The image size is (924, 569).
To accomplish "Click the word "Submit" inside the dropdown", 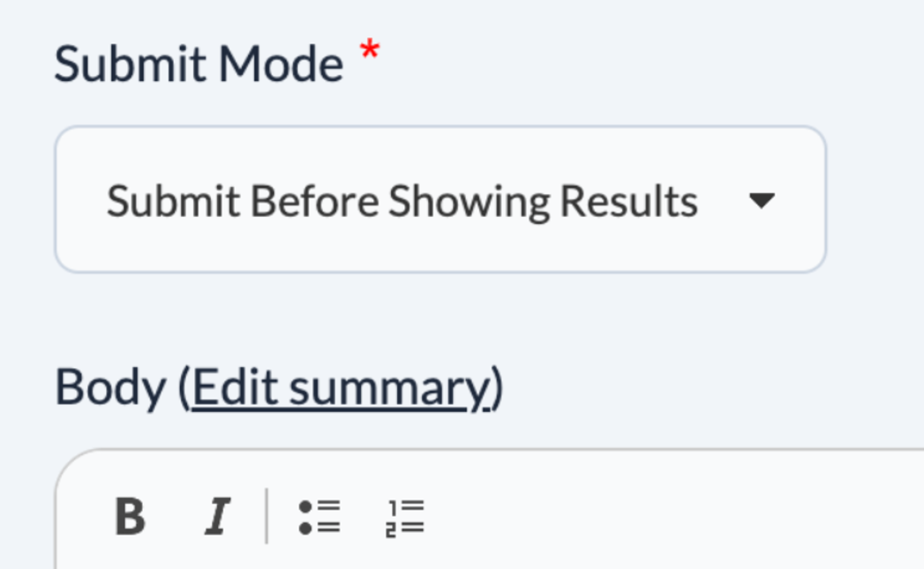I will (x=173, y=202).
